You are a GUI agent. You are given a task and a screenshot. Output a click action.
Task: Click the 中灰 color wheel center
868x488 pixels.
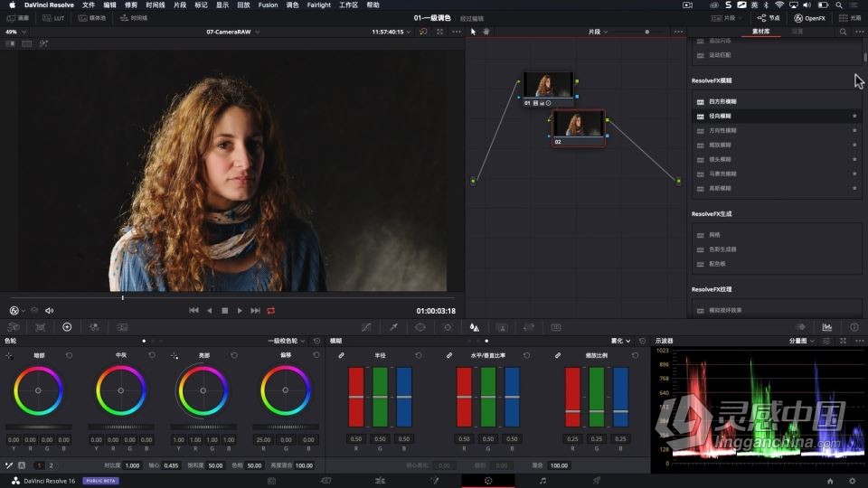pyautogui.click(x=120, y=390)
